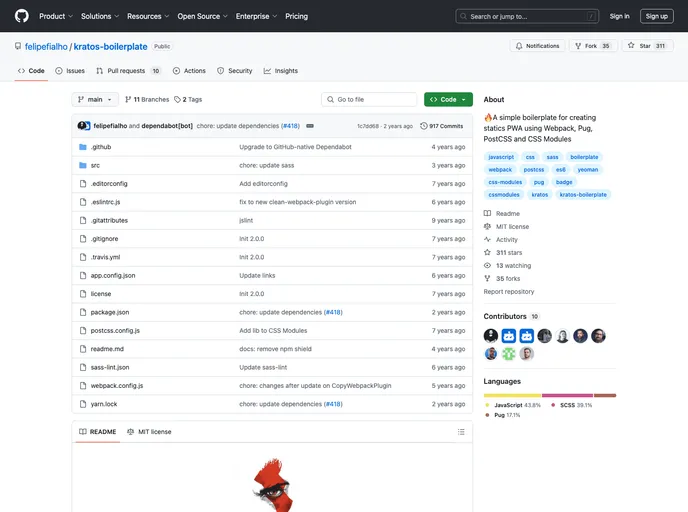Image resolution: width=688 pixels, height=512 pixels.
Task: Click the Sign up button
Action: coord(656,16)
